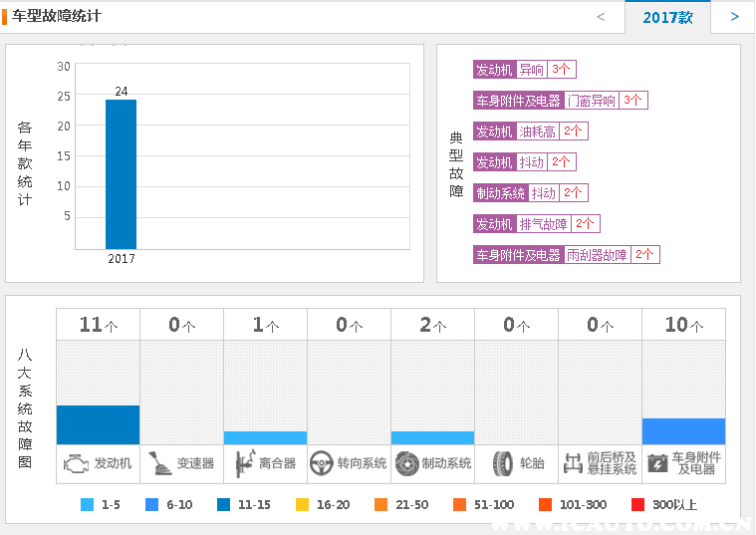Click the engine (发动机) system icon
The width and height of the screenshot is (756, 535).
pos(76,463)
